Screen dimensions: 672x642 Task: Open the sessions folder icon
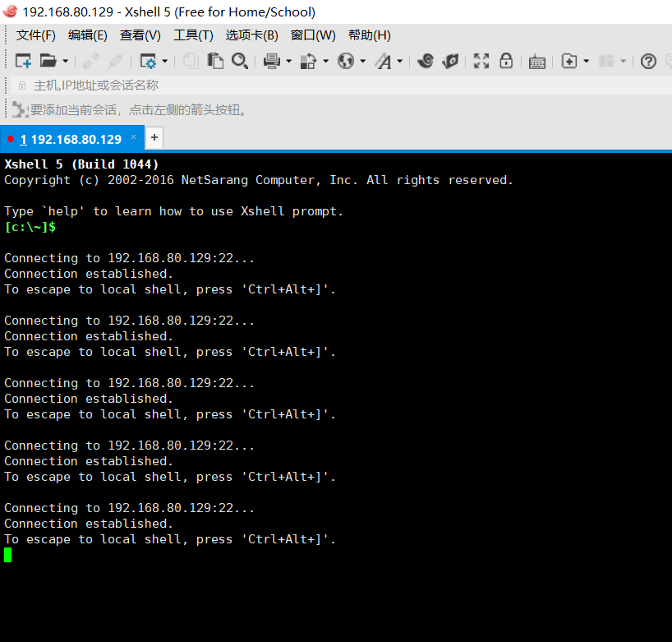48,61
